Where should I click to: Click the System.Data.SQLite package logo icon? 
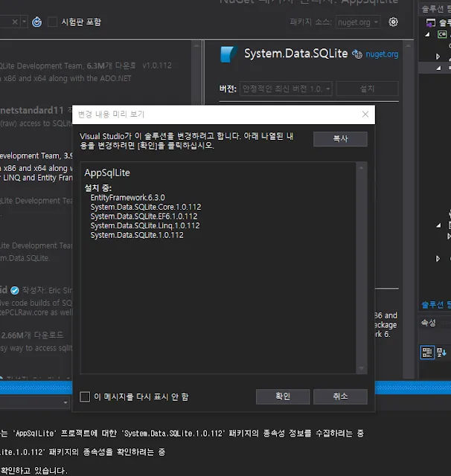(228, 54)
